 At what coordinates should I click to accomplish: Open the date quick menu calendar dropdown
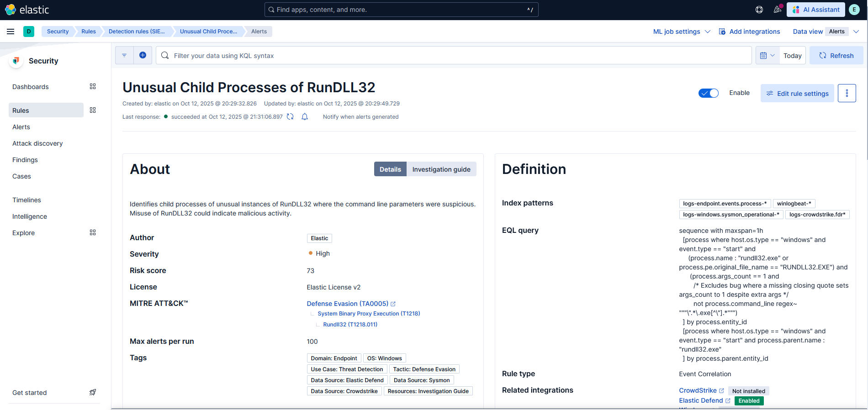point(767,56)
